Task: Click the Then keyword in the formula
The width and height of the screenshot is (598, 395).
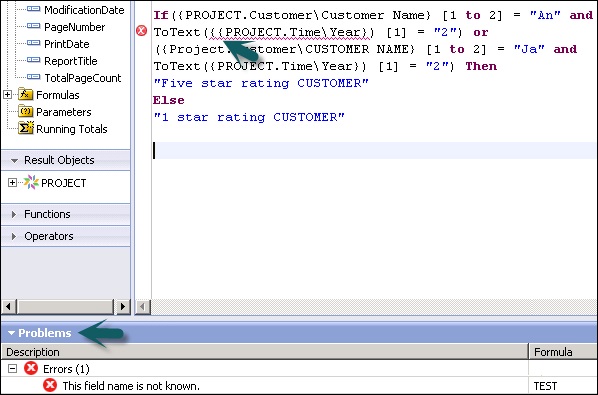Action: coord(481,66)
